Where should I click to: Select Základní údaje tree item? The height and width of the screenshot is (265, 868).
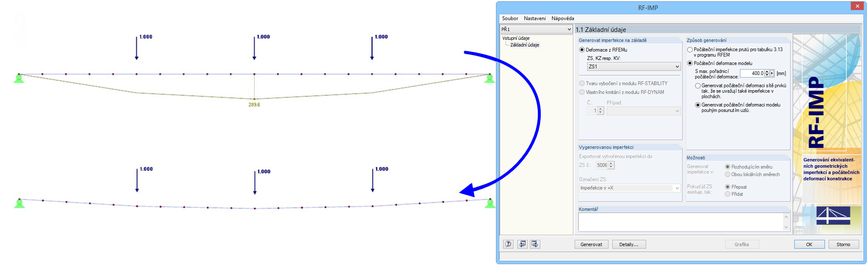pos(524,45)
